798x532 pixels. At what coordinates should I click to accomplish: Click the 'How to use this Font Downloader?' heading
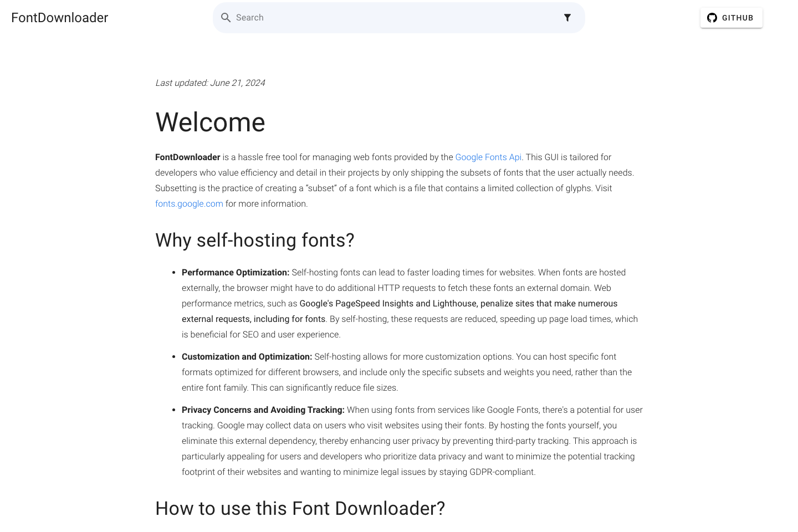(300, 508)
